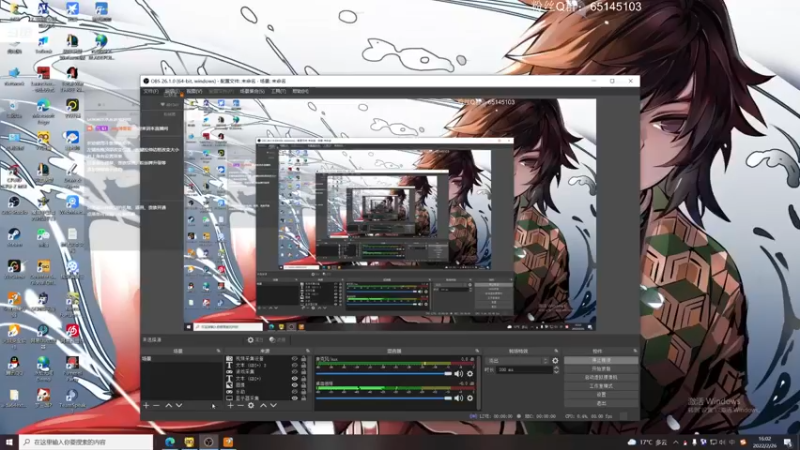Click the Windows taskbar search box
This screenshot has width=800, height=450.
(86, 442)
